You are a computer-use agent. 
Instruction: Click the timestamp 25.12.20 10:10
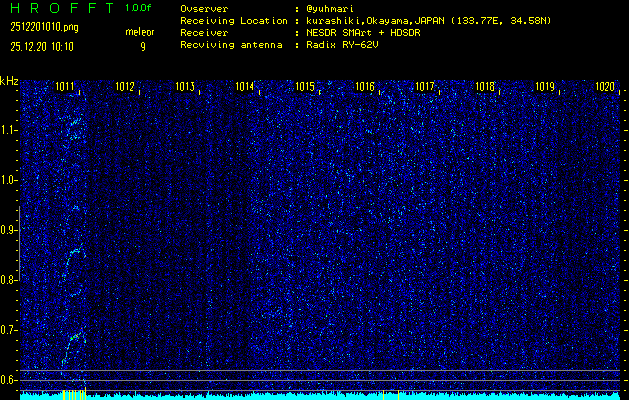(x=42, y=47)
